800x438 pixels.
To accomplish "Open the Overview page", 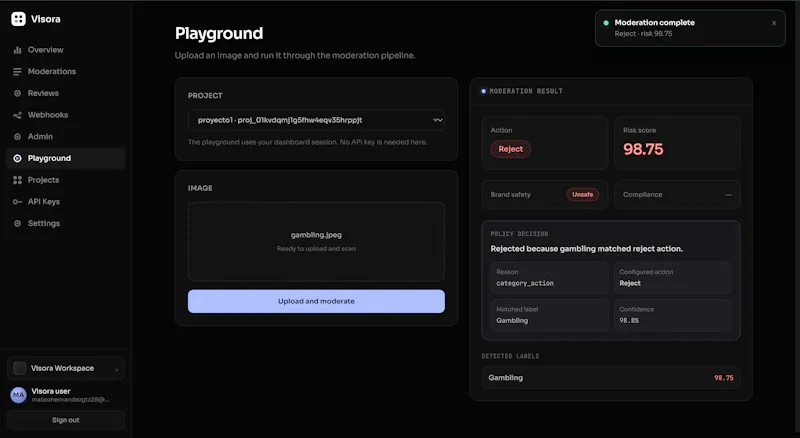I will [65, 50].
